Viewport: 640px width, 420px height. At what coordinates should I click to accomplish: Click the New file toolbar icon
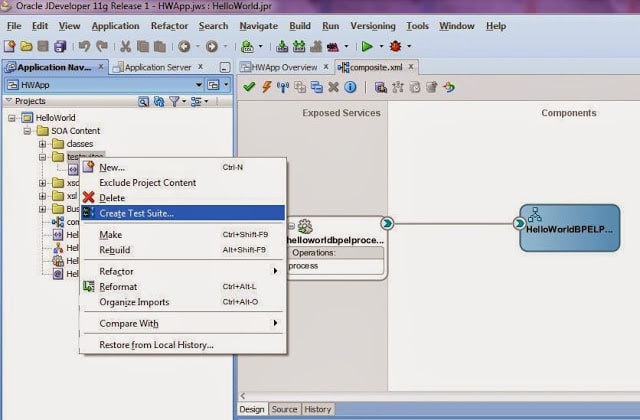click(10, 46)
